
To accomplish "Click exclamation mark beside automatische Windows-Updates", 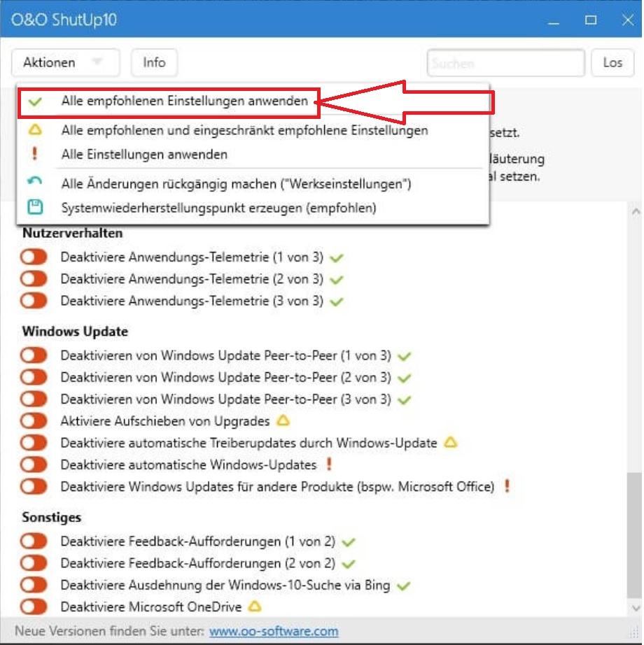I will pos(329,464).
